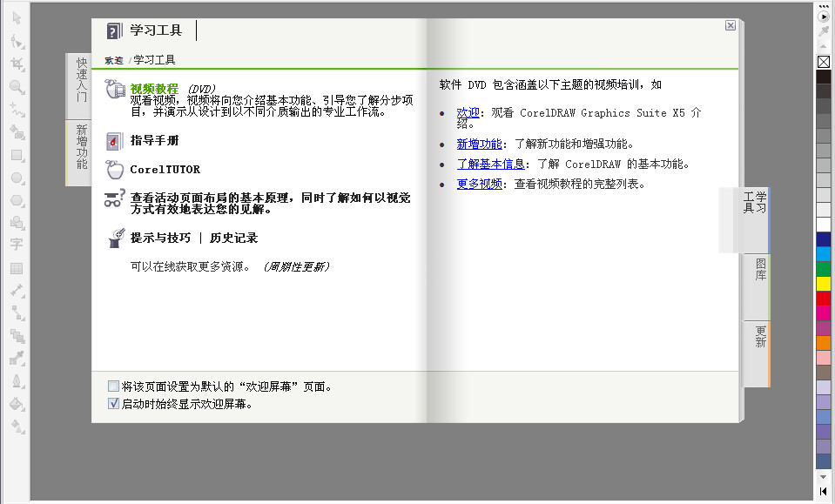Image resolution: width=835 pixels, height=504 pixels.
Task: Click the 欢迎 video hyperlink
Action: tap(468, 113)
